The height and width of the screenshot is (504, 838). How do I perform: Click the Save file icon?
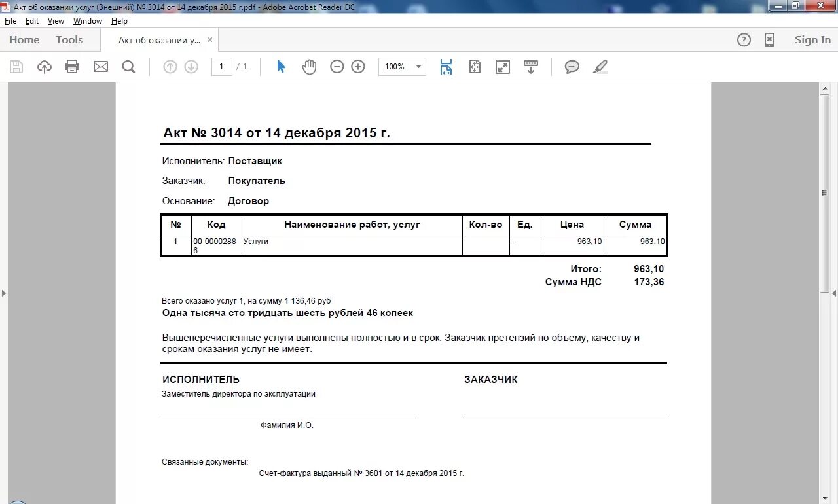(16, 66)
